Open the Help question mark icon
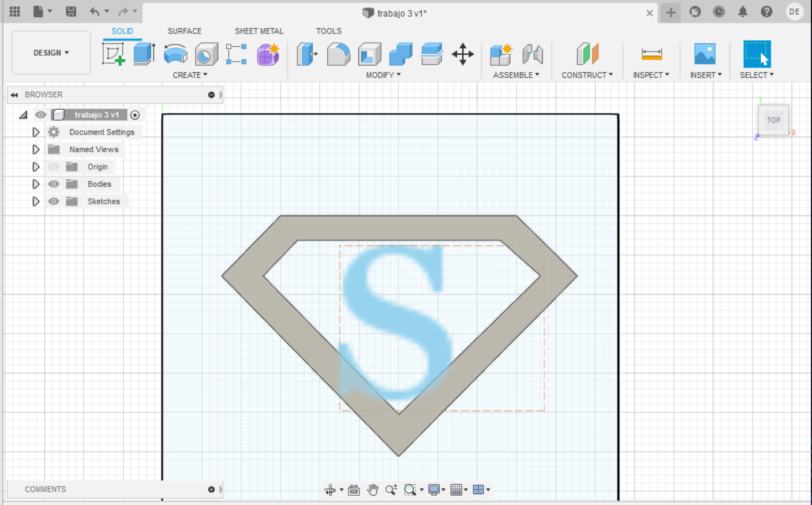Viewport: 812px width, 505px height. click(766, 12)
